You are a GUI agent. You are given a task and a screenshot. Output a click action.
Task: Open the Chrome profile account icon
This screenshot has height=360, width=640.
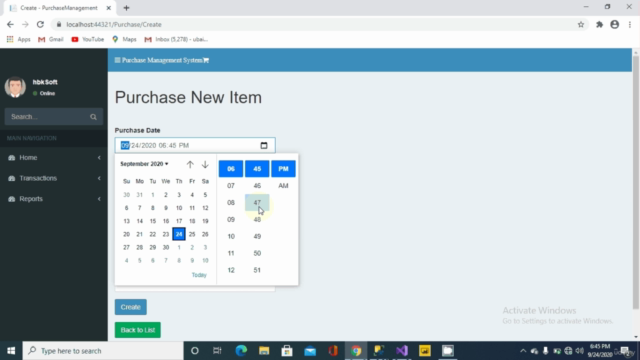[x=615, y=24]
